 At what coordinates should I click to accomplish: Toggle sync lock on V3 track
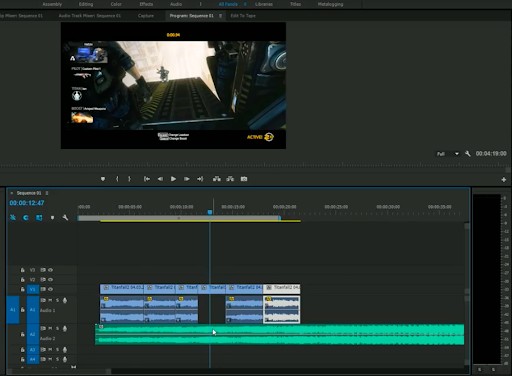(x=43, y=270)
